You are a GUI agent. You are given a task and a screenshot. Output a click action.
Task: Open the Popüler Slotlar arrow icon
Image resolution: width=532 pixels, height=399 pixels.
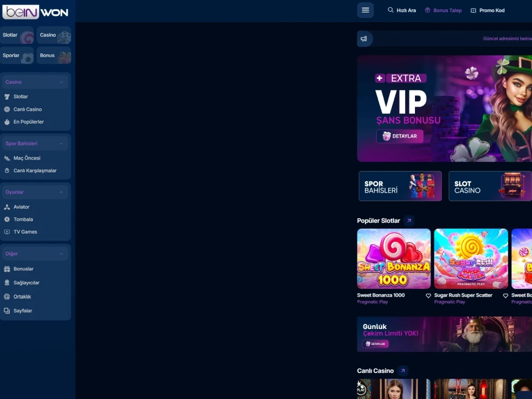[x=409, y=220]
